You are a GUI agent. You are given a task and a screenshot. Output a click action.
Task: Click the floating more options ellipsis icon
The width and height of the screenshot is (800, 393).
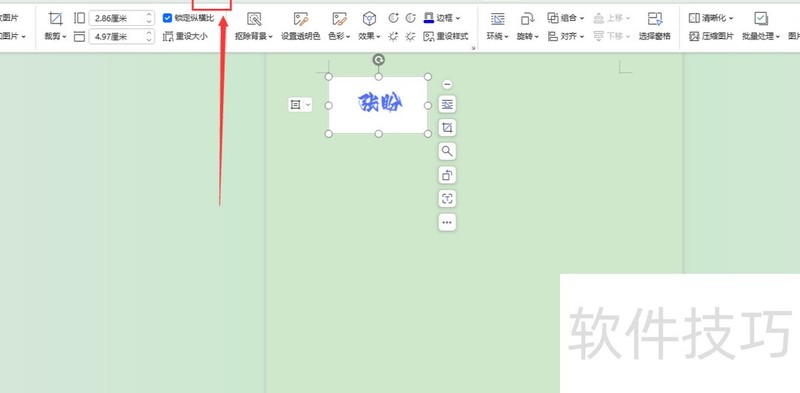click(x=447, y=222)
